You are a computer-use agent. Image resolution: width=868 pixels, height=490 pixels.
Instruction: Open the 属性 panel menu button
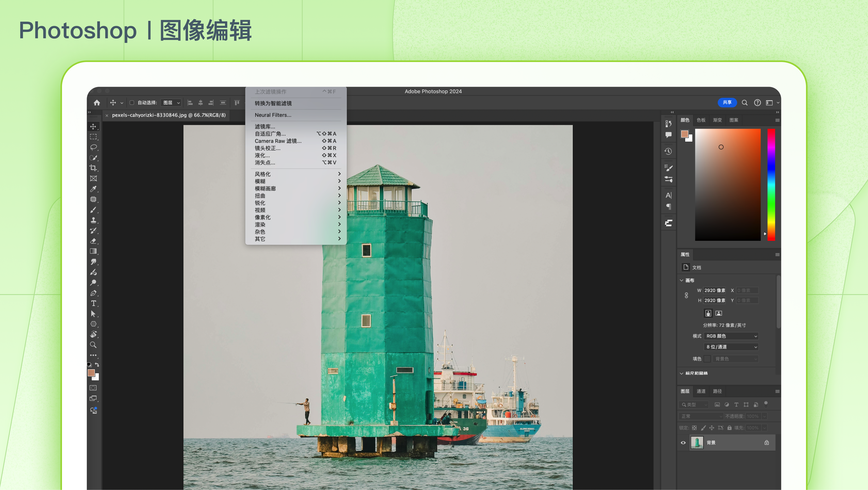pyautogui.click(x=777, y=255)
